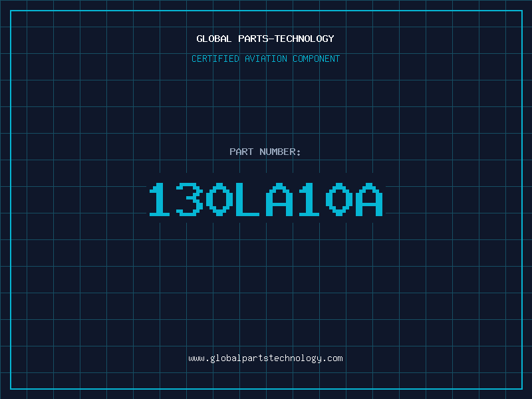The width and height of the screenshot is (532, 399).
Task: Select the large 130LA10A part number
Action: click(266, 199)
